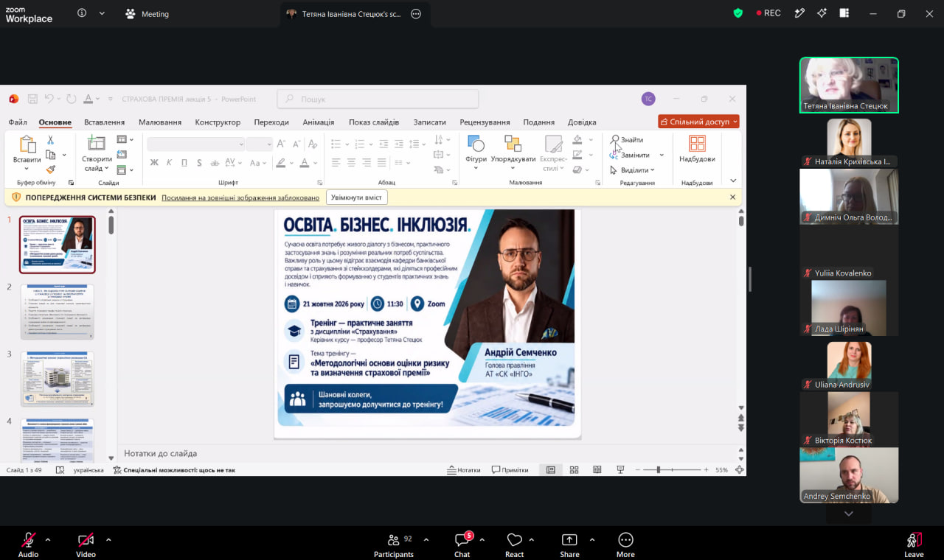Image resolution: width=944 pixels, height=560 pixels.
Task: Open Zoom Chat panel
Action: pos(462,545)
